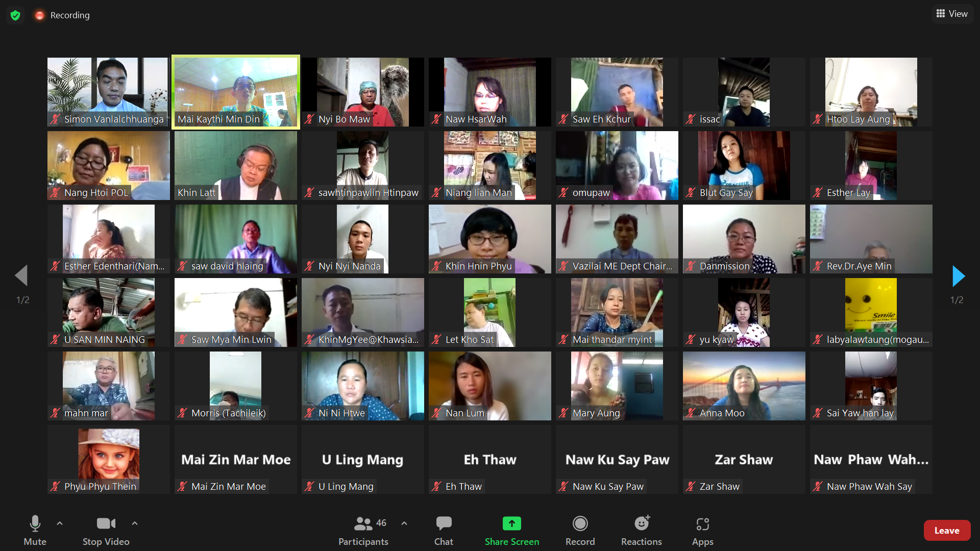The width and height of the screenshot is (980, 551).
Task: Go to previous gallery page arrow
Action: [21, 276]
